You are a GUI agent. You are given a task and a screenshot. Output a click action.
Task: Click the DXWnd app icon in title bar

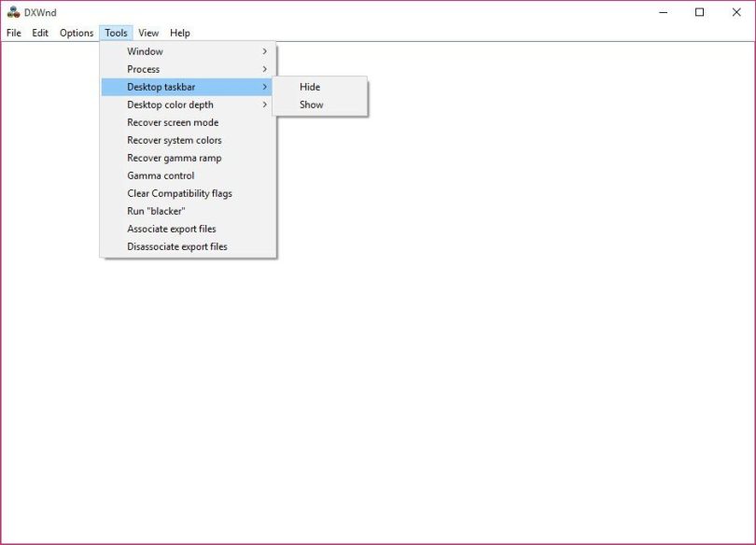[x=13, y=12]
